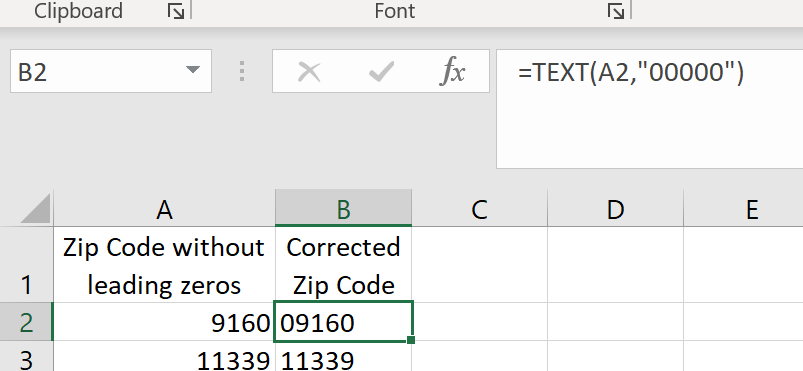Cancel the formula bar entry
Screen dimensions: 803x371
(309, 72)
